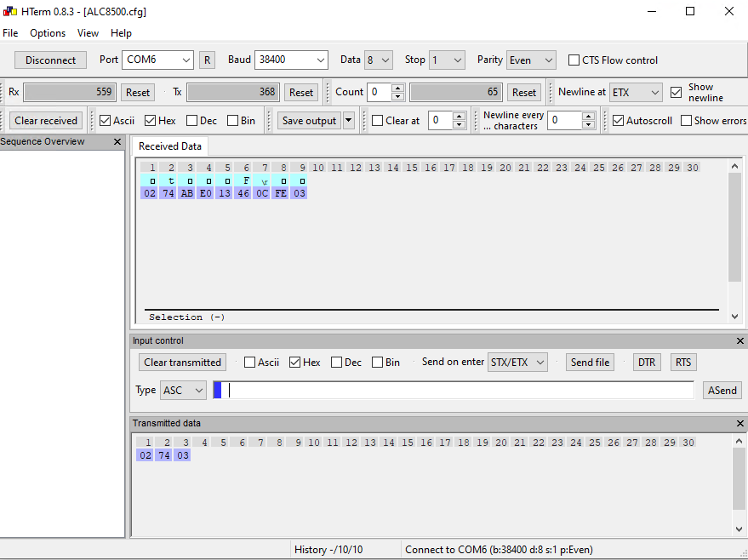This screenshot has width=748, height=560.
Task: Click the R refresh ports button
Action: coord(207,60)
